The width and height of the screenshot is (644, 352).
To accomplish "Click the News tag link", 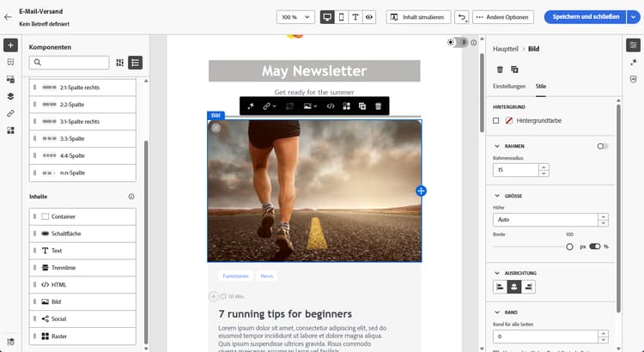I will point(266,276).
